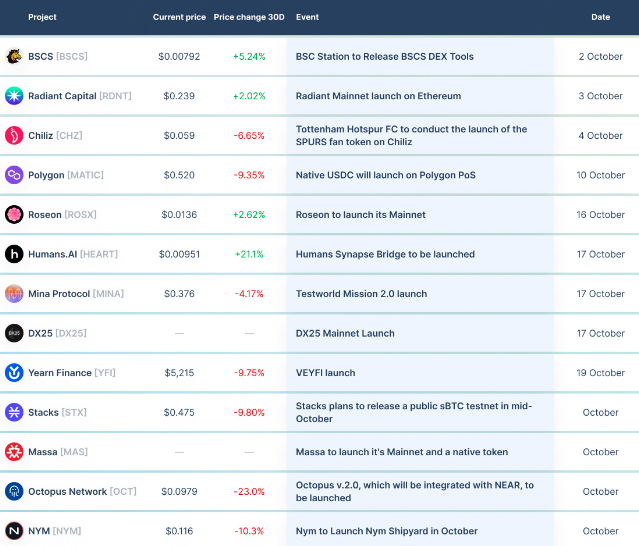This screenshot has width=639, height=546.
Task: Open Polygon [MATIC] project name
Action: [66, 175]
